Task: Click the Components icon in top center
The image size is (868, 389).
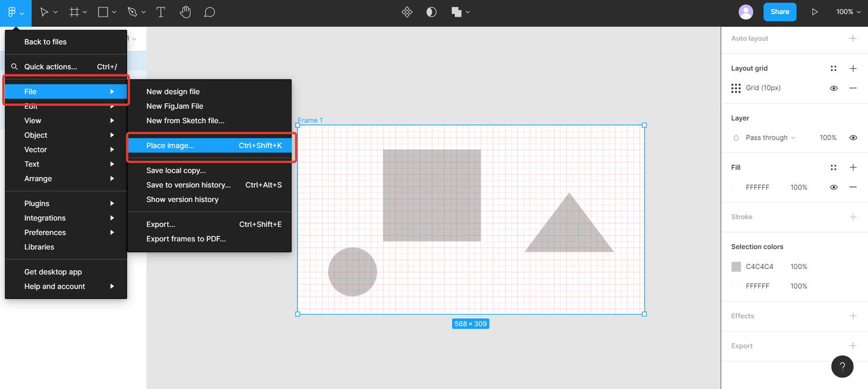Action: click(407, 12)
